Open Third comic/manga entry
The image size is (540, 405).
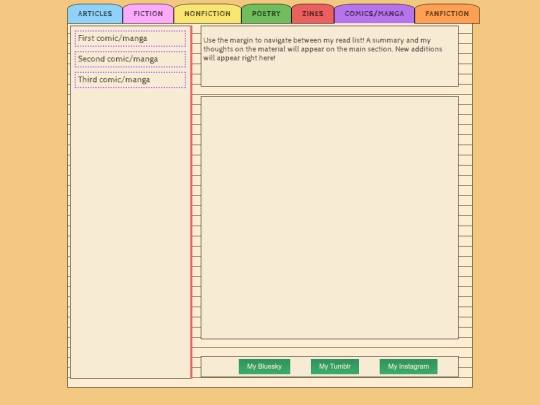point(130,80)
